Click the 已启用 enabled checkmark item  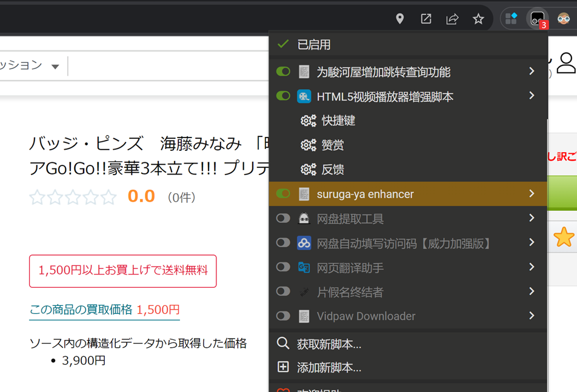click(x=313, y=45)
